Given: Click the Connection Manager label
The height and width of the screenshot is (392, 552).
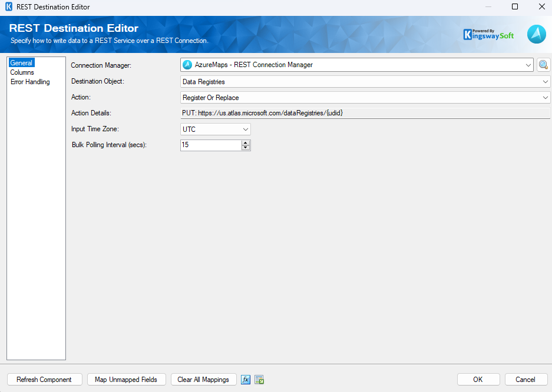Looking at the screenshot, I should pyautogui.click(x=101, y=65).
